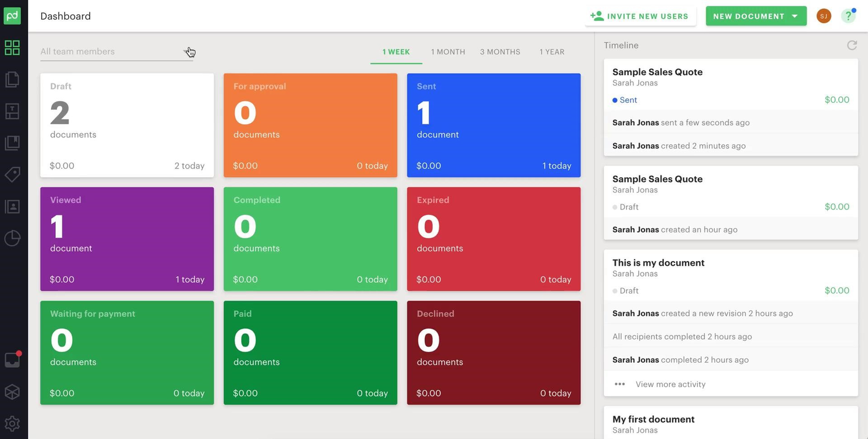Refresh the Timeline panel
This screenshot has height=439, width=868.
(x=852, y=45)
